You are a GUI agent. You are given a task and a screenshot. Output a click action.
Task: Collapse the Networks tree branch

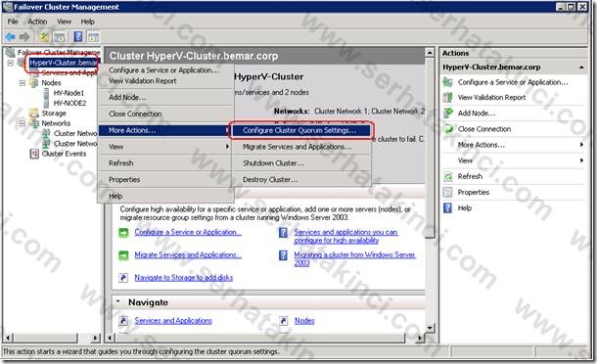coord(23,123)
